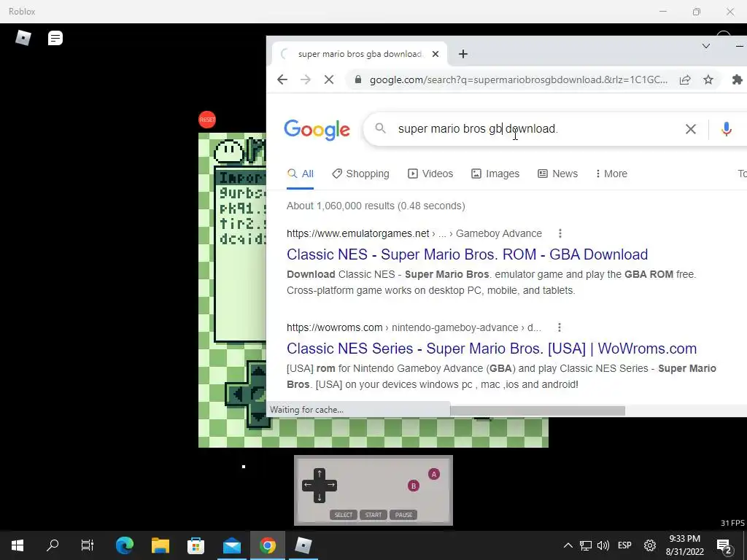
Task: Open settings gear in system tray
Action: pos(650,545)
